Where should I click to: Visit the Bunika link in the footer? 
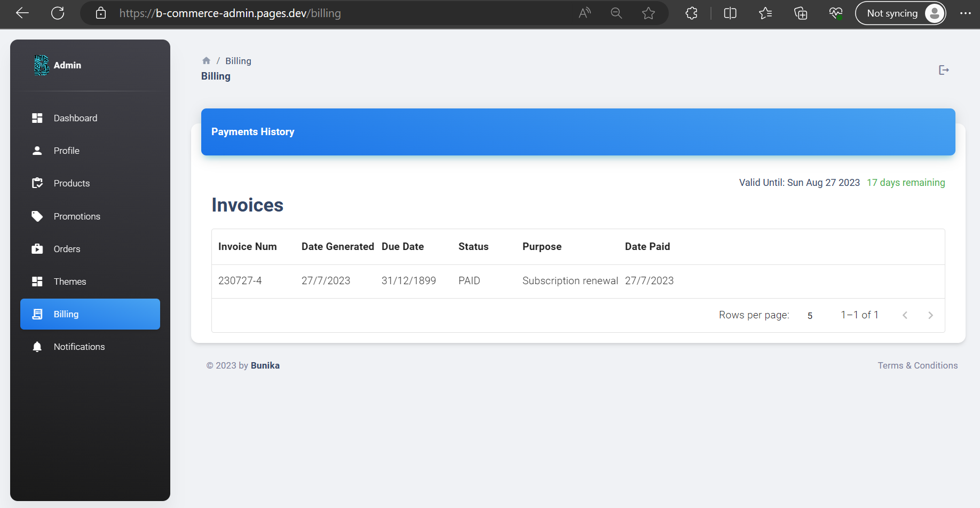click(265, 365)
